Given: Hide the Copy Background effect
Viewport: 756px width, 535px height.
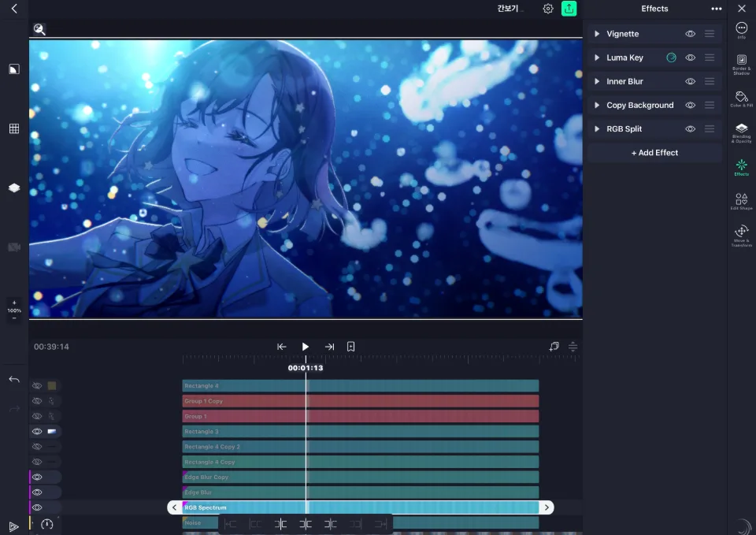Looking at the screenshot, I should click(691, 105).
